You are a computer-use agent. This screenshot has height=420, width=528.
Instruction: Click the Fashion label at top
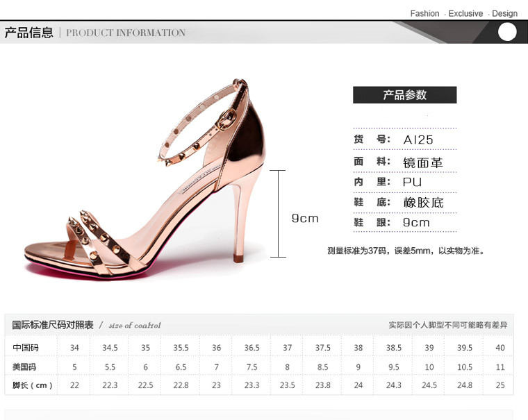tap(424, 13)
